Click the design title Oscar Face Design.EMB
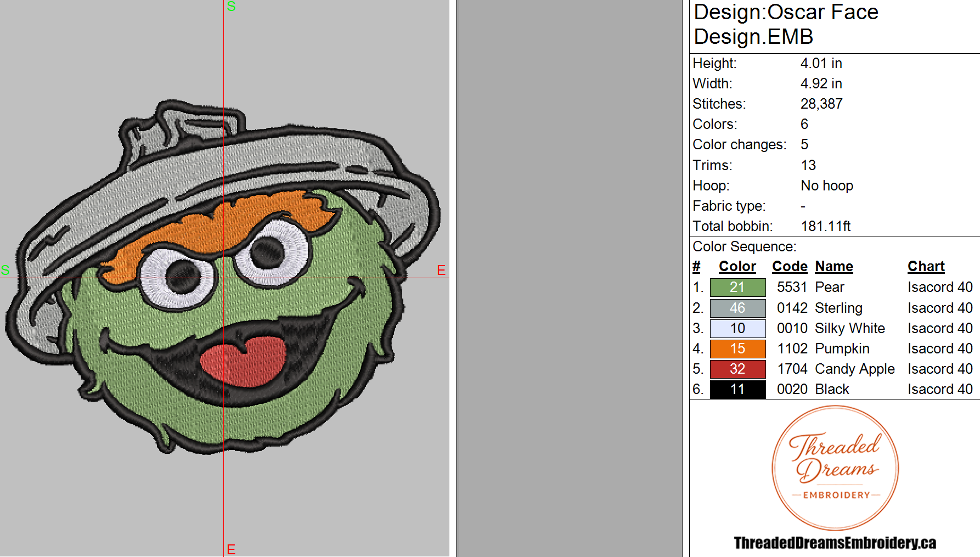Image resolution: width=980 pixels, height=557 pixels. 786,25
